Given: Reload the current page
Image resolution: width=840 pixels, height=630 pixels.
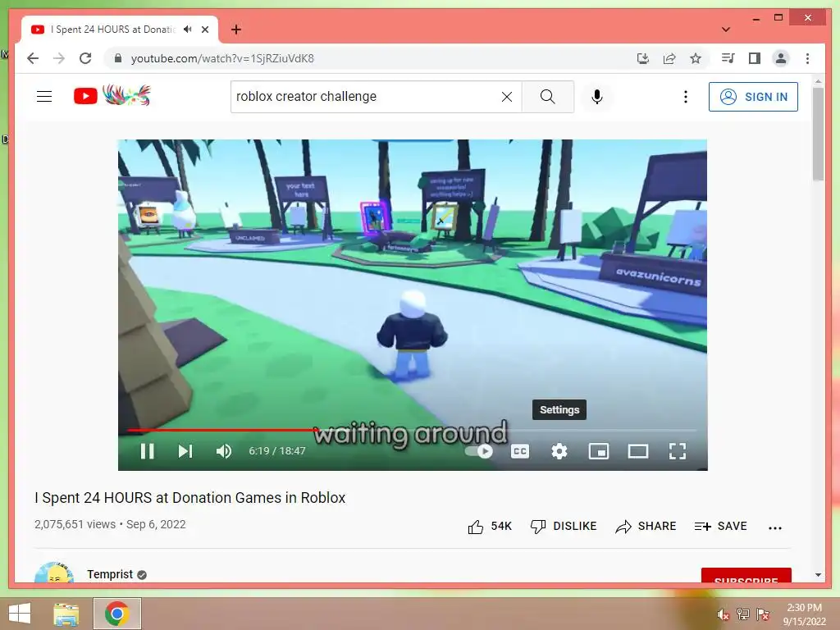Looking at the screenshot, I should pos(85,58).
